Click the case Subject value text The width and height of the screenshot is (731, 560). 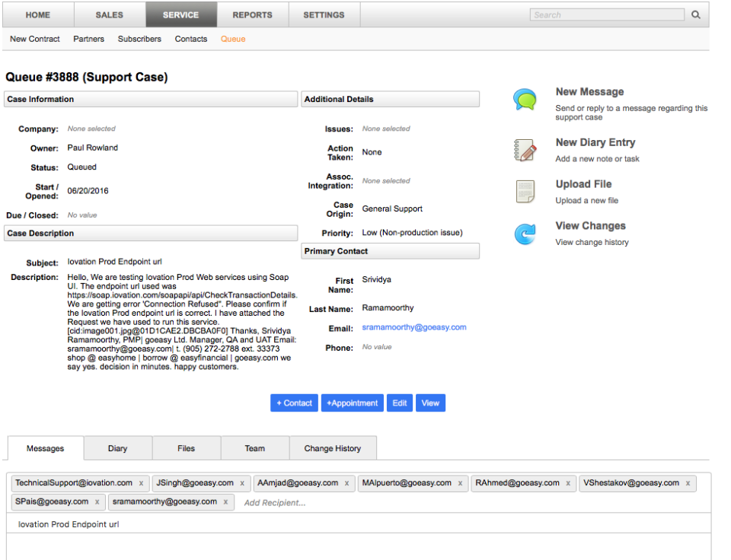pos(115,262)
